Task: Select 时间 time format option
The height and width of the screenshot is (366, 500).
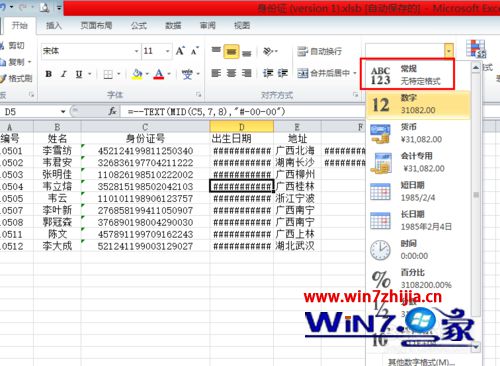Action: (418, 250)
